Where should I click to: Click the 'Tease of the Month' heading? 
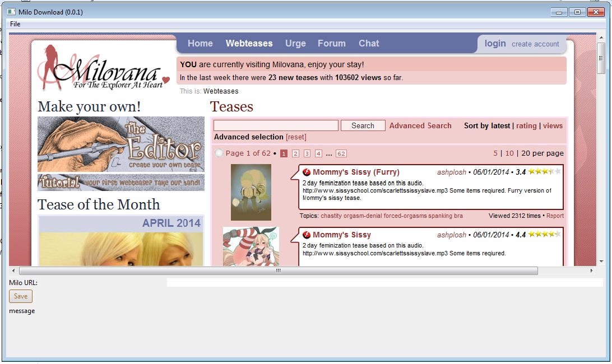99,204
